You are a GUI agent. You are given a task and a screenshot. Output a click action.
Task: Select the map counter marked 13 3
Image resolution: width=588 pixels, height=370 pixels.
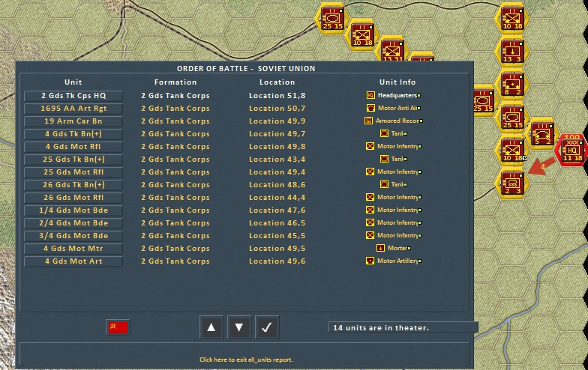pyautogui.click(x=511, y=52)
